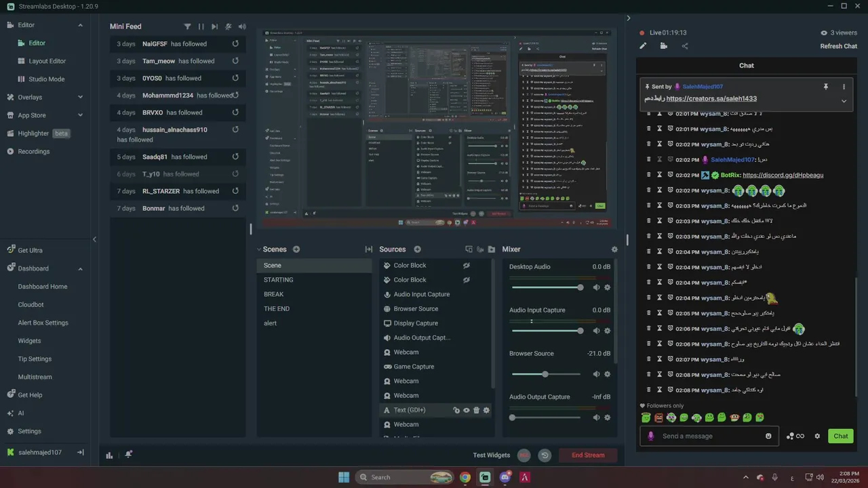Open the Mini Feed filter icon
This screenshot has width=868, height=488.
pos(187,26)
